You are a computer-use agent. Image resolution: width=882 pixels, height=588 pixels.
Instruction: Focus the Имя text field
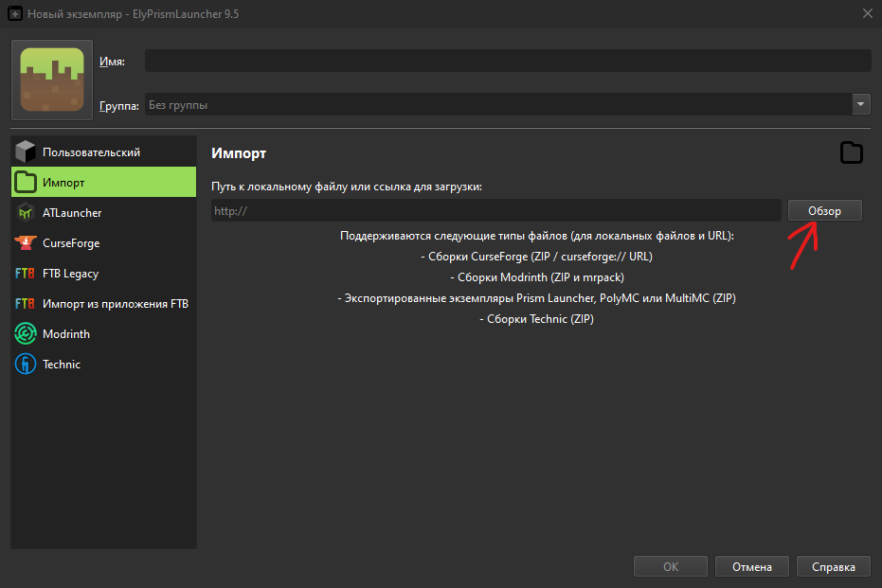[x=508, y=61]
